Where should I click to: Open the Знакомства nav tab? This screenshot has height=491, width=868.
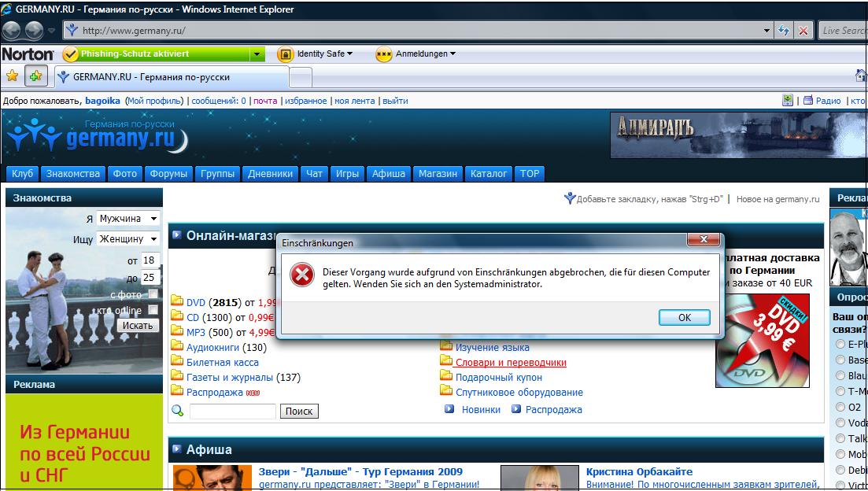[73, 173]
